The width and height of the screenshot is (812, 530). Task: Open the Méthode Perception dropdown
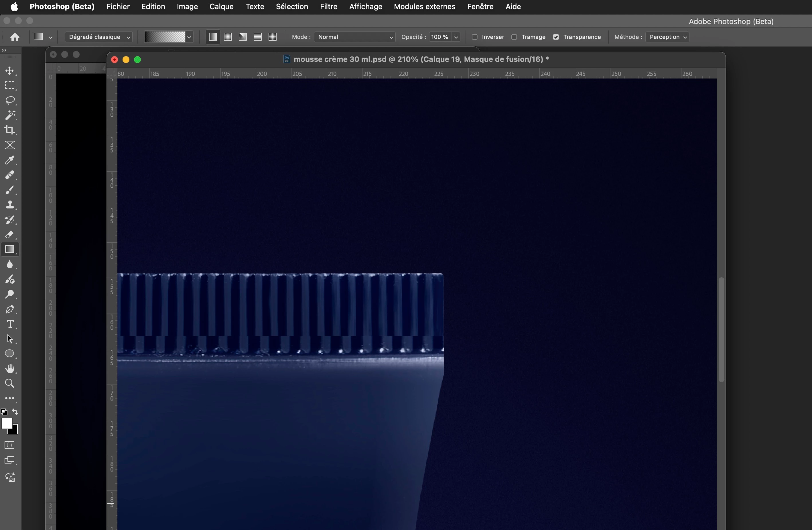(667, 37)
